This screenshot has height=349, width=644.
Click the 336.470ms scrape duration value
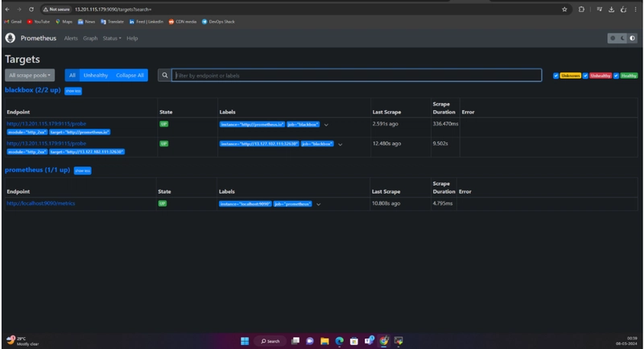445,124
